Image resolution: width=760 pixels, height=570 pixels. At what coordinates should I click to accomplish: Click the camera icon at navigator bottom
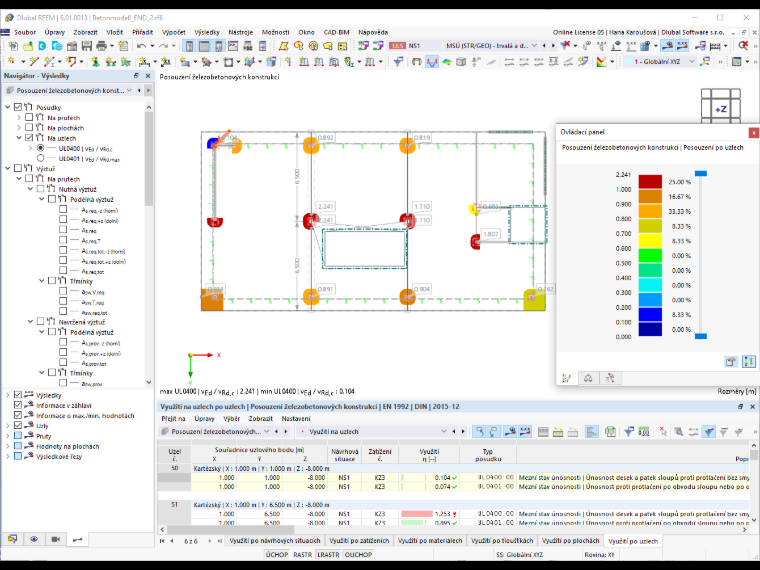(x=56, y=539)
